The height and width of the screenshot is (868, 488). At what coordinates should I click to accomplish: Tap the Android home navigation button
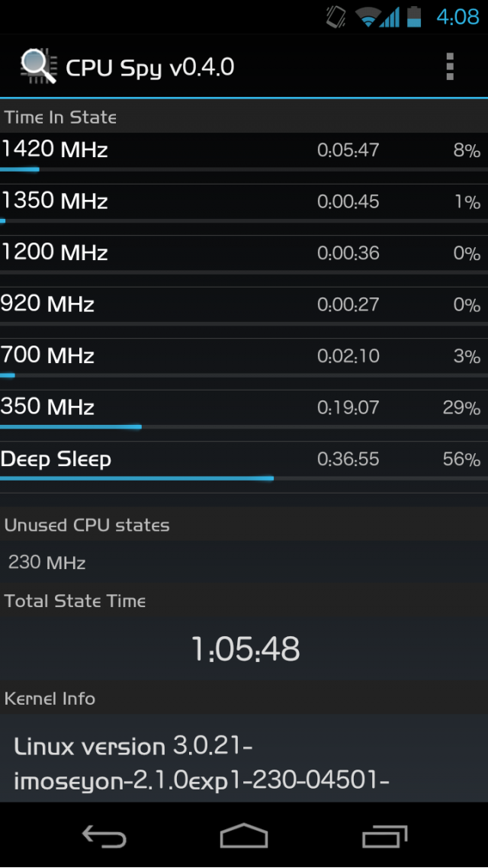(x=243, y=835)
